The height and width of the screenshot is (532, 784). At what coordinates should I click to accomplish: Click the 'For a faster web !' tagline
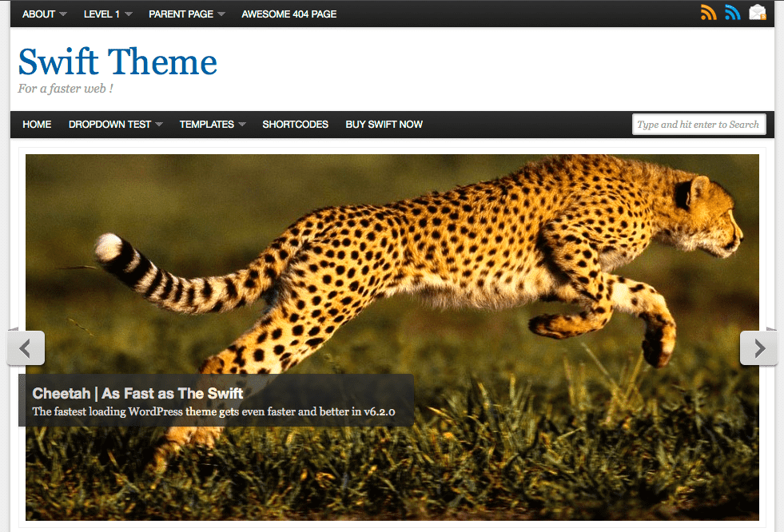pyautogui.click(x=66, y=89)
